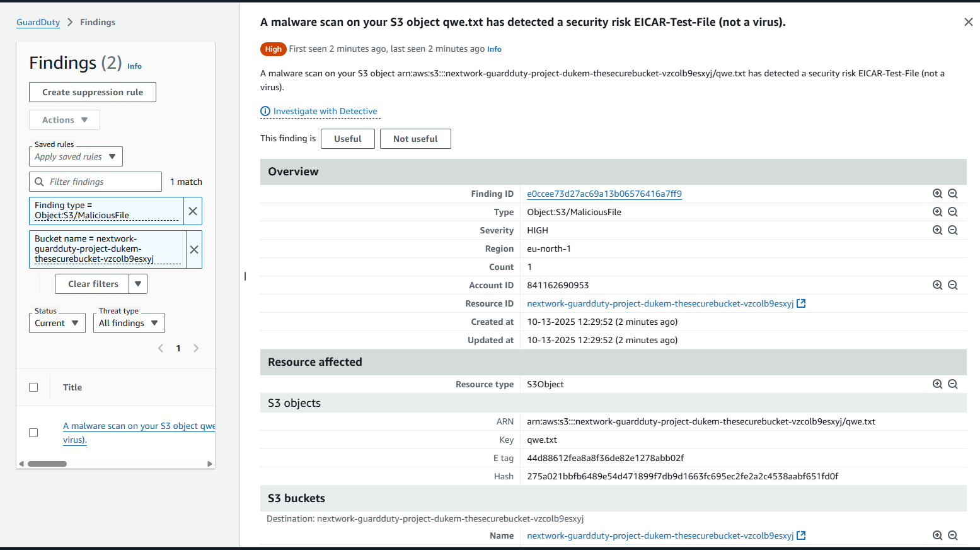
Task: Check the malware finding row checkbox
Action: pyautogui.click(x=33, y=433)
